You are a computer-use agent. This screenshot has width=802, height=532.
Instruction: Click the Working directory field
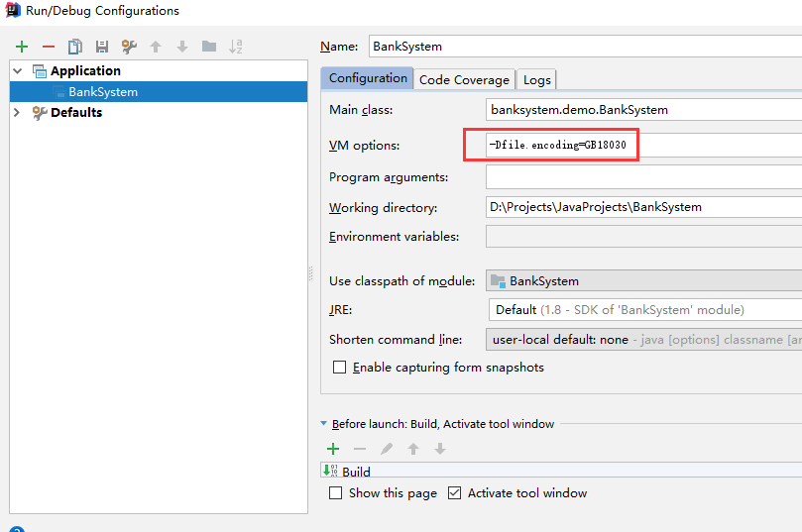tap(643, 207)
